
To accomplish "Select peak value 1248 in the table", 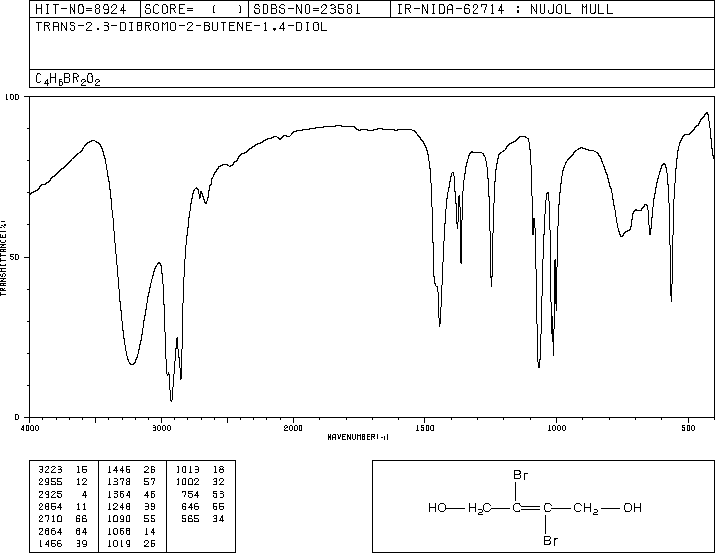I will coord(119,506).
